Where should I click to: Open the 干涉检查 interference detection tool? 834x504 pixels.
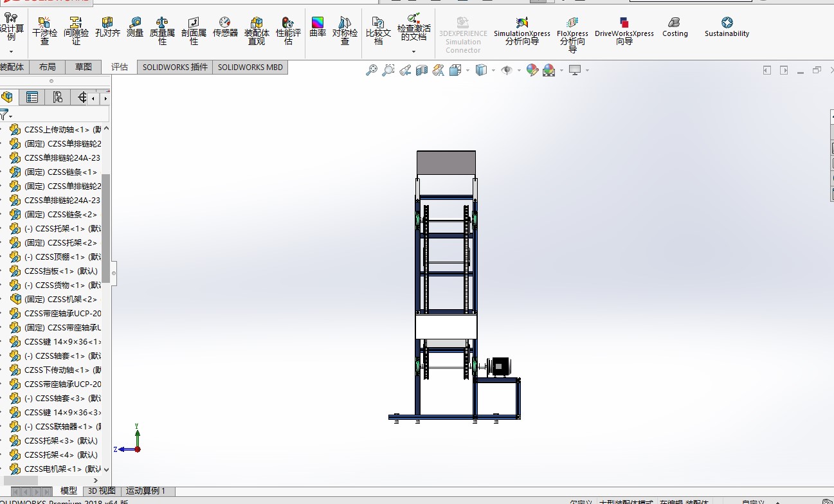44,31
